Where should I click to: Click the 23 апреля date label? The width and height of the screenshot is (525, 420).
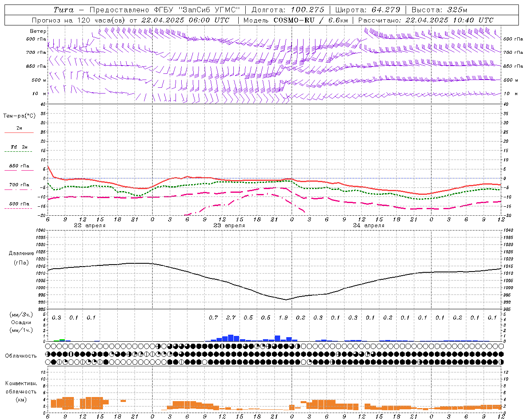tap(229, 226)
